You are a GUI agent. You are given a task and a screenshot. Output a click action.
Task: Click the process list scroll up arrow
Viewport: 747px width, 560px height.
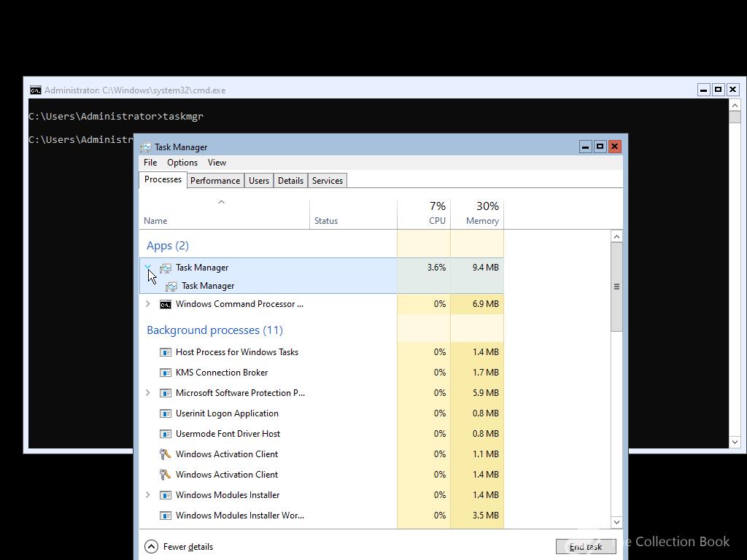coord(616,237)
